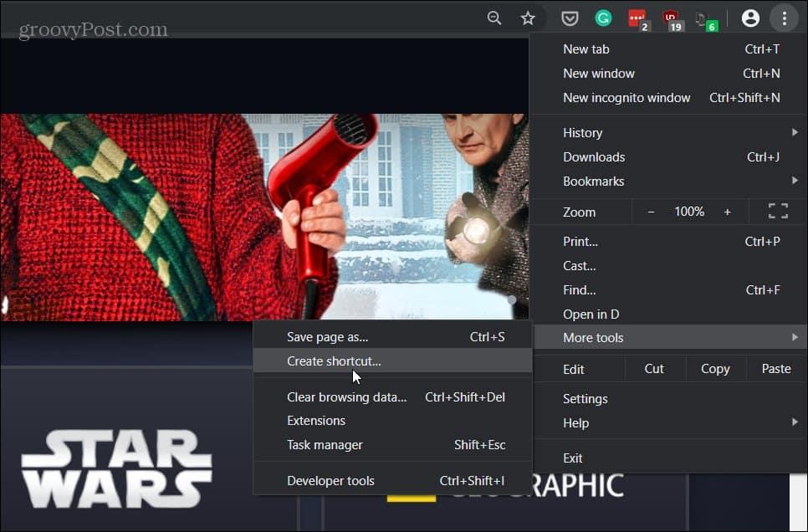This screenshot has width=808, height=532.
Task: Open Developer tools from submenu
Action: (x=392, y=481)
